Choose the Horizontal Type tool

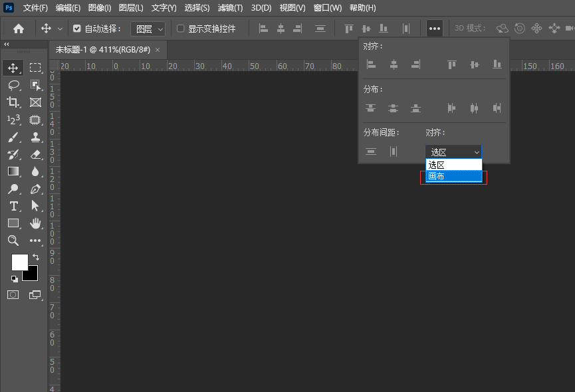pyautogui.click(x=13, y=206)
